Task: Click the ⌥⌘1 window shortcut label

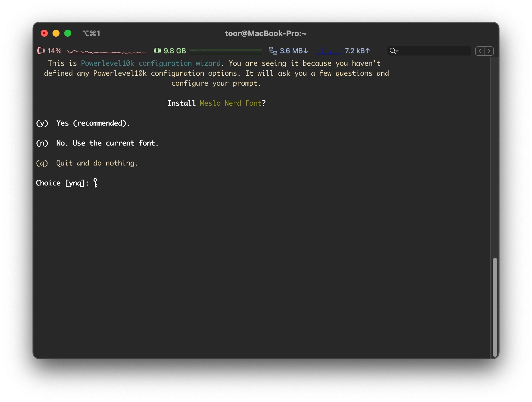Action: click(91, 33)
